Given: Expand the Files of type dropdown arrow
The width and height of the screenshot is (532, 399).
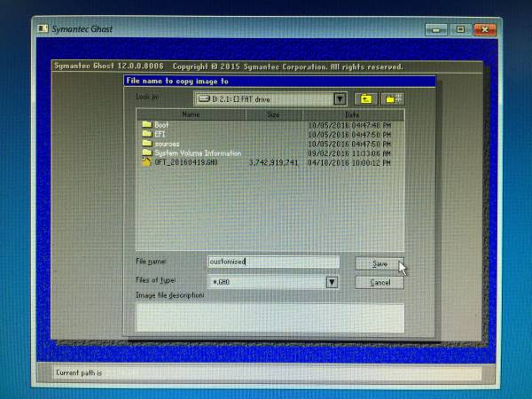Looking at the screenshot, I should 332,282.
